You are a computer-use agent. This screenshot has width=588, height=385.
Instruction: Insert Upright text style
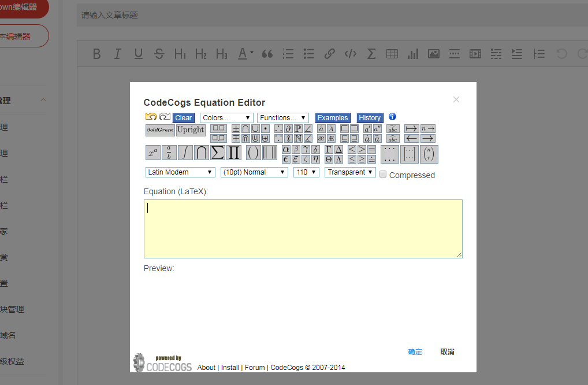191,130
